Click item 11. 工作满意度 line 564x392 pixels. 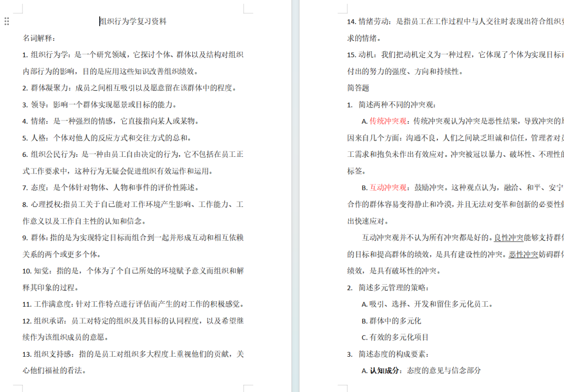pyautogui.click(x=134, y=304)
